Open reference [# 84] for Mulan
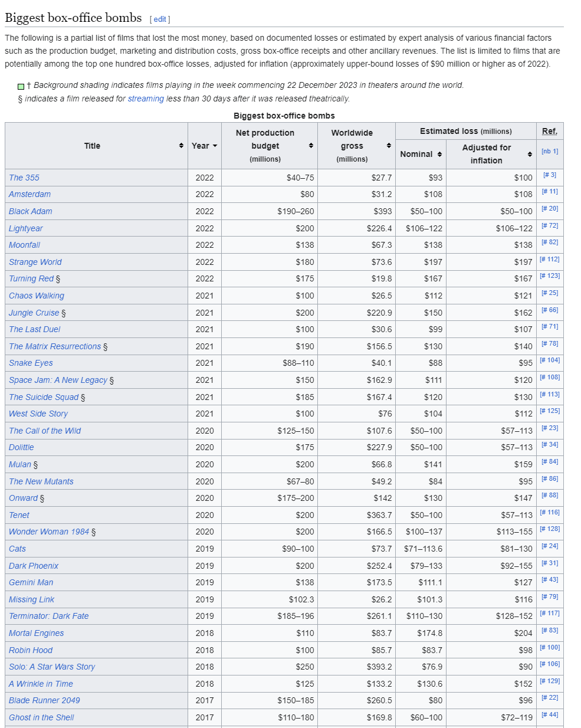Viewport: 581px width, 728px height. pos(550,462)
